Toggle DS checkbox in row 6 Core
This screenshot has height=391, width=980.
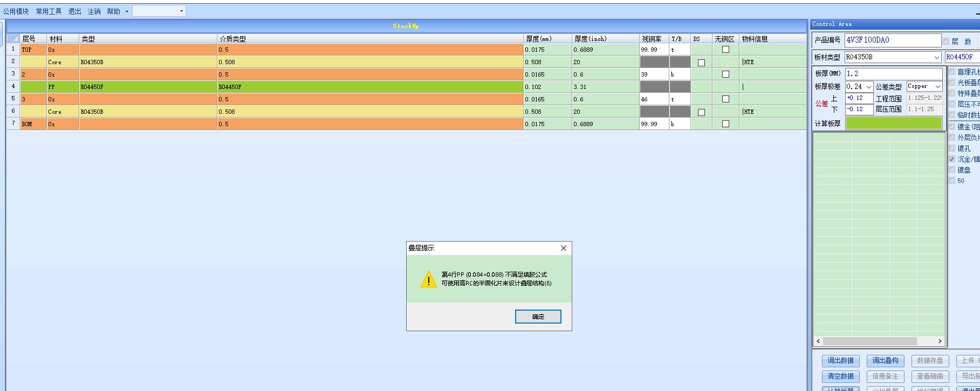[701, 112]
